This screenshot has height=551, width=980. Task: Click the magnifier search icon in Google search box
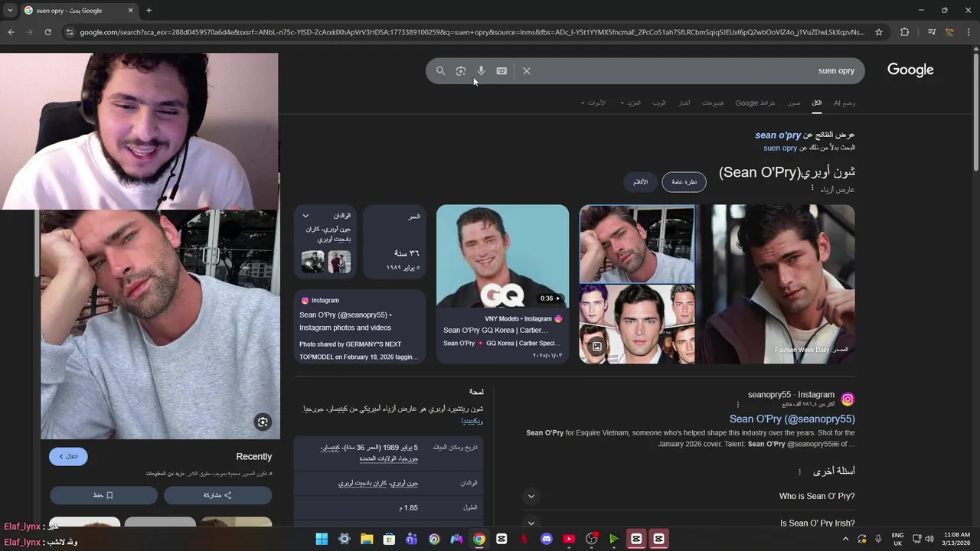tap(440, 70)
